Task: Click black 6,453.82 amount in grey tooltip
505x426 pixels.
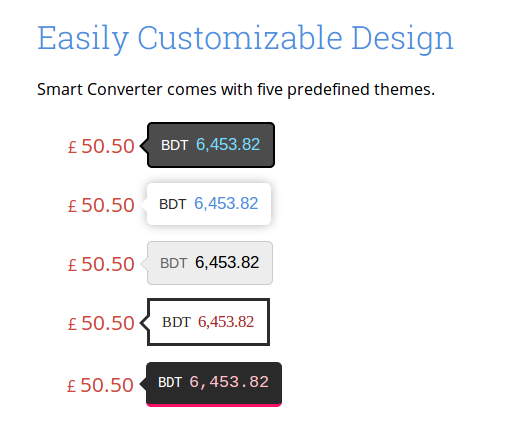Action: (227, 262)
